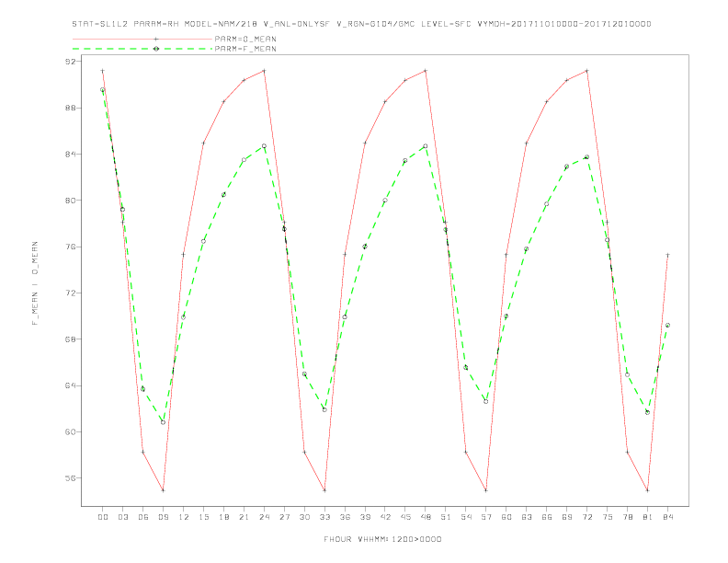Click the 15 forecast hour x-axis label
728x563 pixels.
(204, 517)
